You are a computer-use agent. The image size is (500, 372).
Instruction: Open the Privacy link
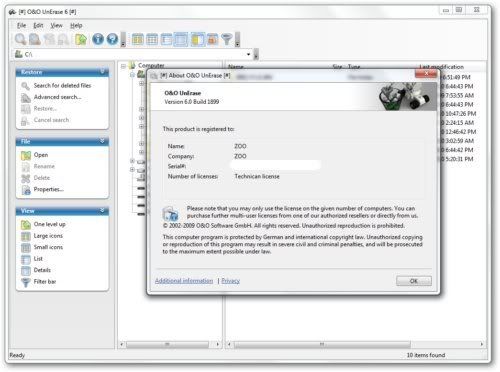(230, 281)
